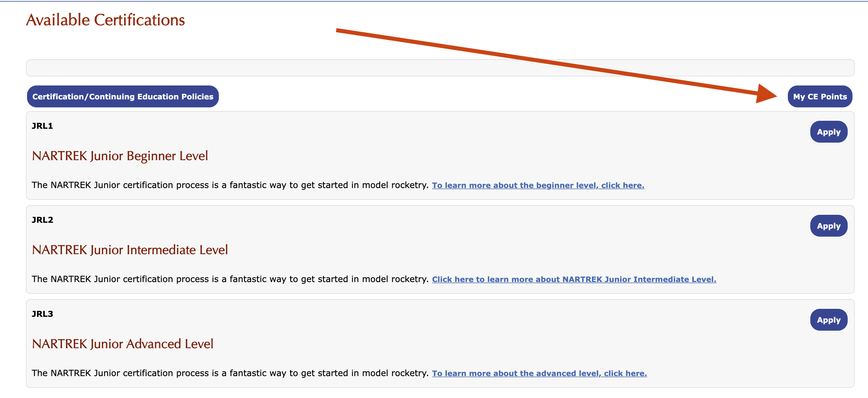The image size is (868, 398).
Task: Click the JRL3 code label
Action: (42, 314)
